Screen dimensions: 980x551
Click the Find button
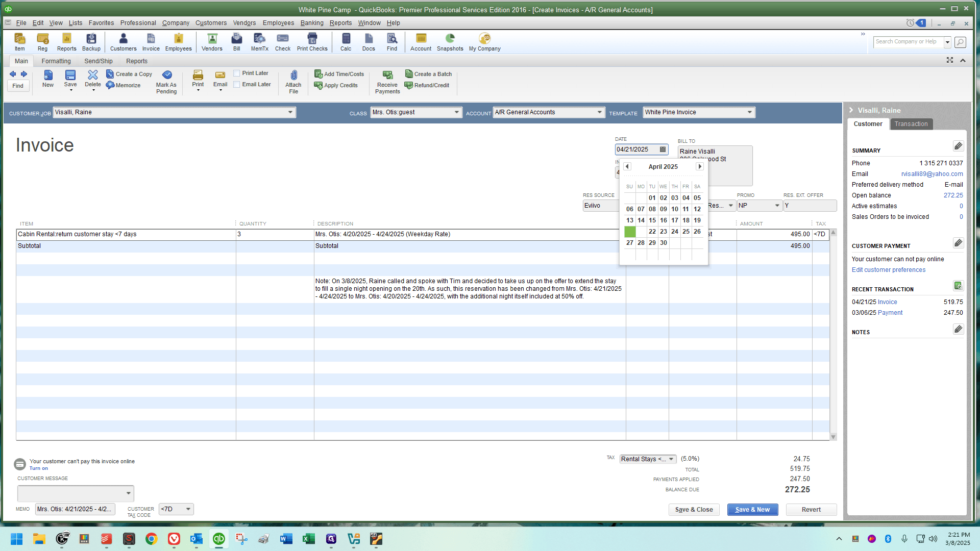pyautogui.click(x=18, y=86)
